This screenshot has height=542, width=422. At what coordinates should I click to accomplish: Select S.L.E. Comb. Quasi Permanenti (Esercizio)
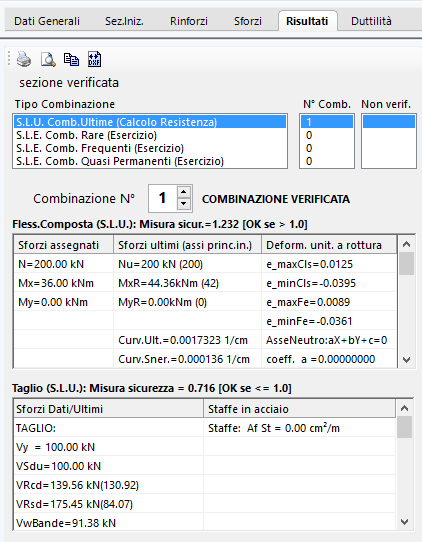click(150, 161)
